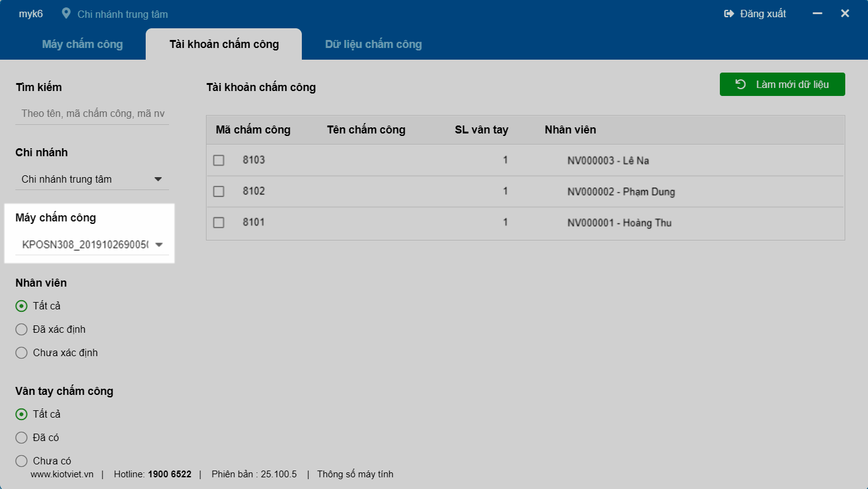Image resolution: width=868 pixels, height=489 pixels.
Task: Tick checkbox for code 8102
Action: tap(219, 191)
